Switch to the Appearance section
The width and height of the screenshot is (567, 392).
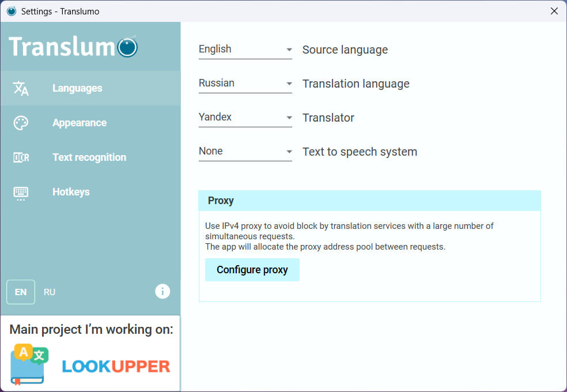(x=90, y=123)
